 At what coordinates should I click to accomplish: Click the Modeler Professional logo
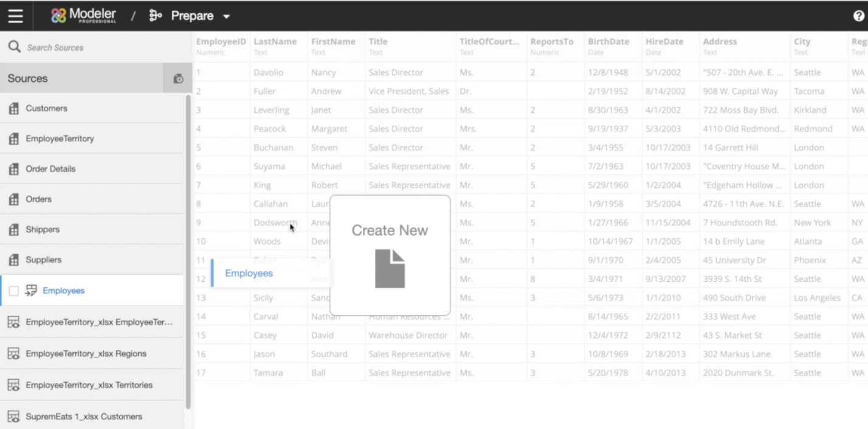(x=84, y=16)
